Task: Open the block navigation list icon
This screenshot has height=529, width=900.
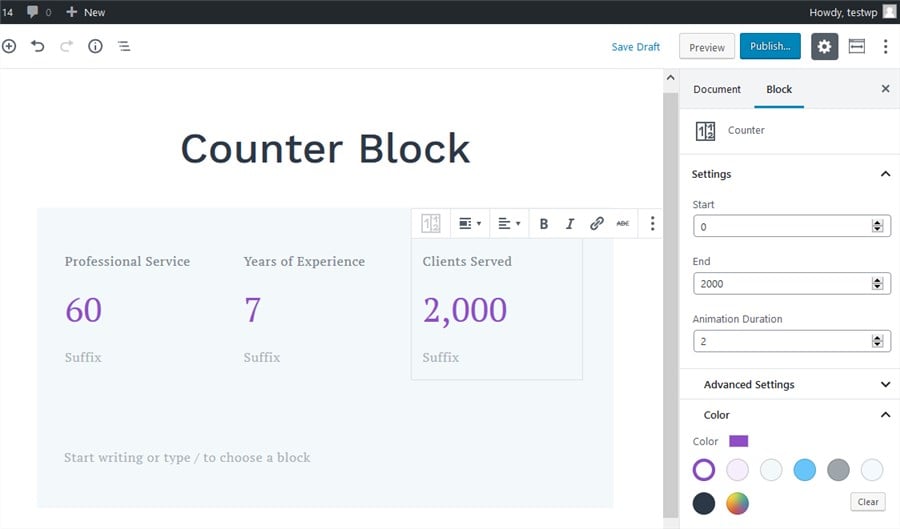Action: pos(124,46)
